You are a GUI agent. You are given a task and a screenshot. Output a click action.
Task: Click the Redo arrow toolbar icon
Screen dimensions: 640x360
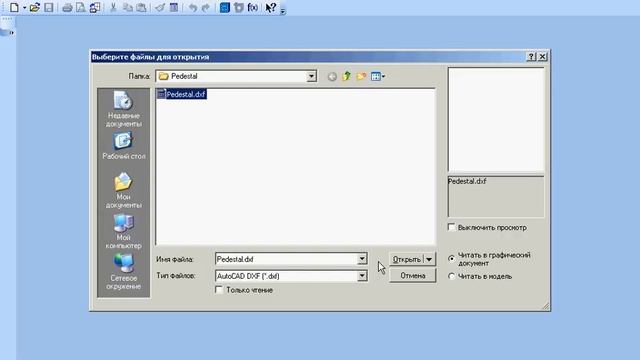(206, 7)
